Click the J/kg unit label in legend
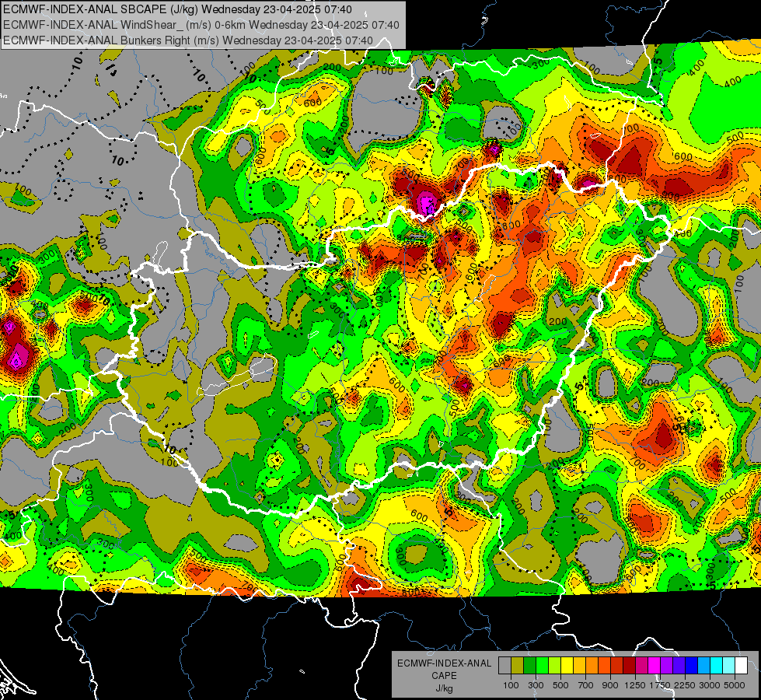Image resolution: width=761 pixels, height=700 pixels. point(444,688)
